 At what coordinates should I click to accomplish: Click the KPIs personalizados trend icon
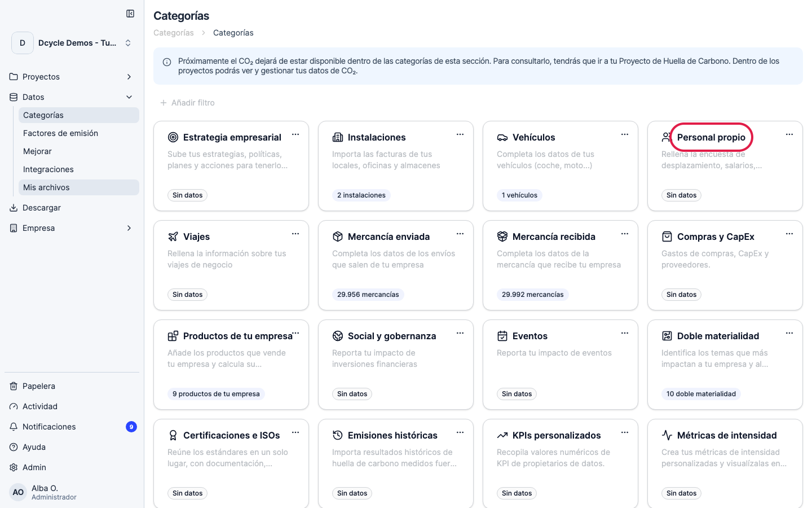click(x=502, y=435)
